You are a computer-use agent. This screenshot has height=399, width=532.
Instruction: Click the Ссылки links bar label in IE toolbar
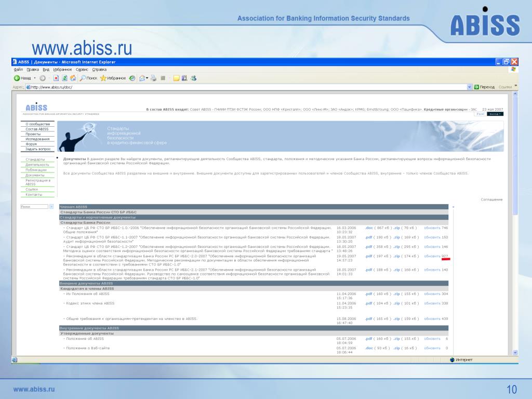tap(505, 87)
